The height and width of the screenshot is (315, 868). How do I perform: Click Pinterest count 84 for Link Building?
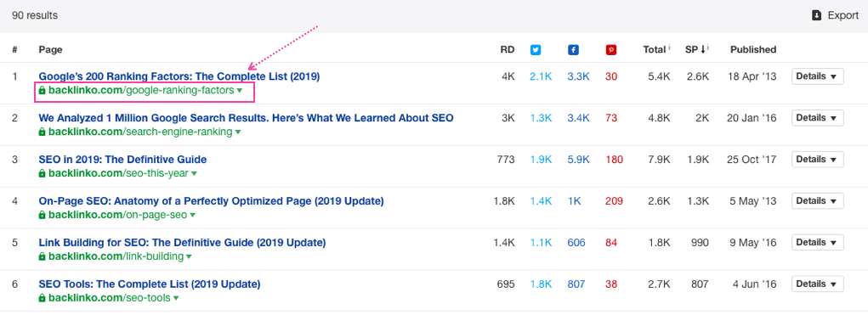611,242
